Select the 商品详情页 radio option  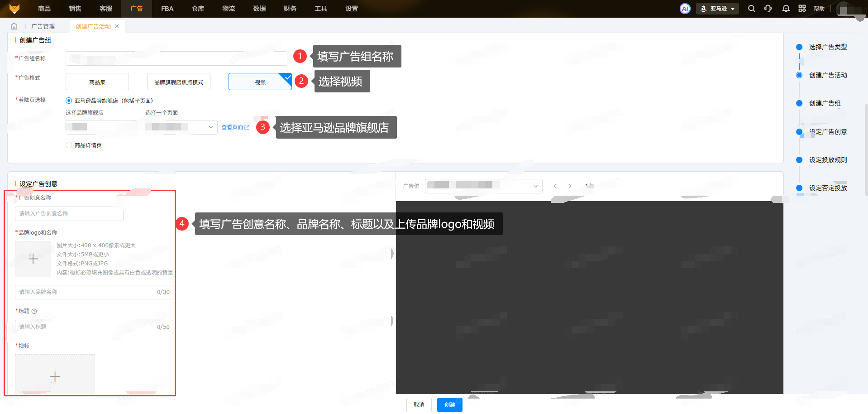(69, 145)
